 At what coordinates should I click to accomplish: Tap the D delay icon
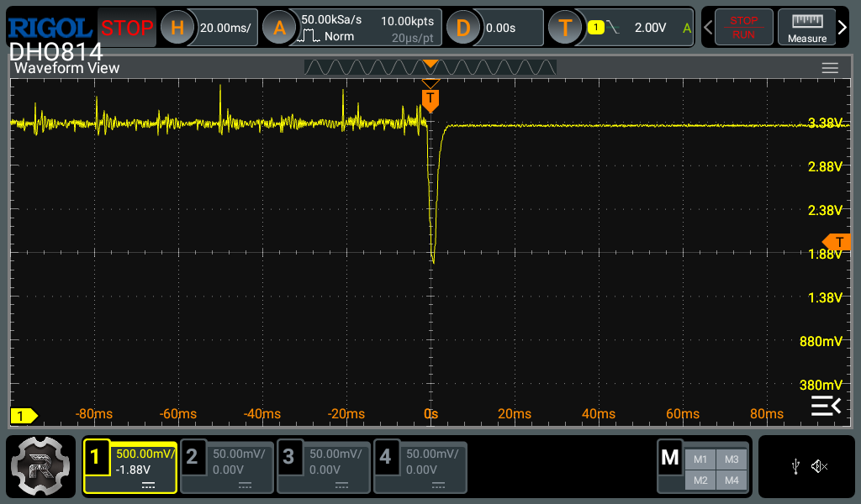click(x=462, y=28)
